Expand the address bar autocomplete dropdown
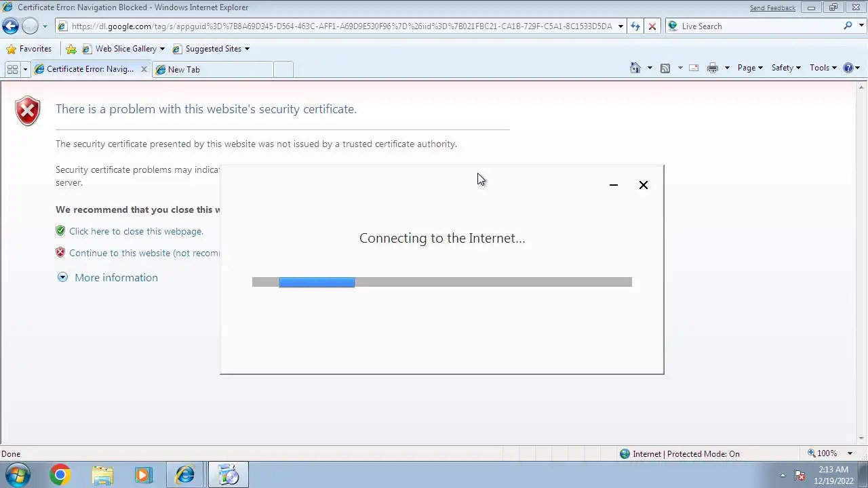Image resolution: width=868 pixels, height=488 pixels. 620,26
